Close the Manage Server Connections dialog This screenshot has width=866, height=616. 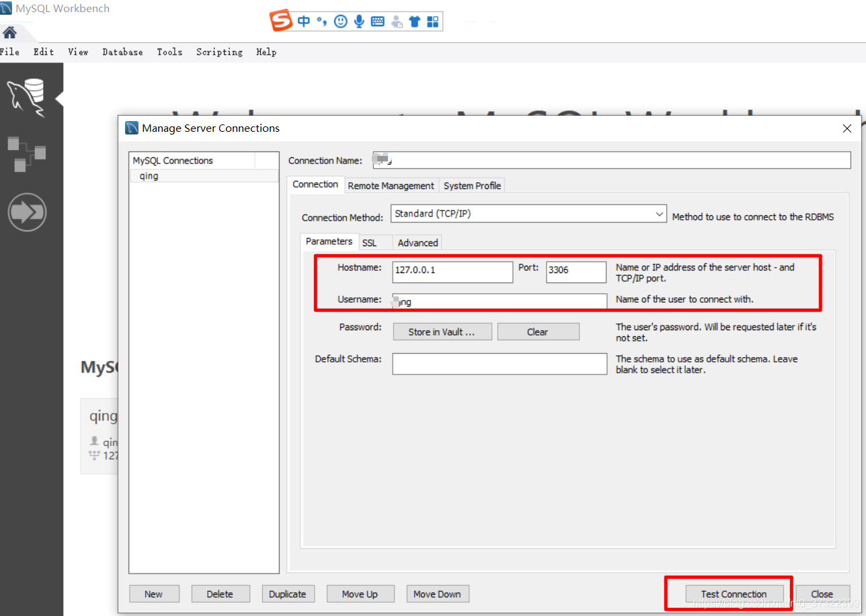pyautogui.click(x=847, y=128)
